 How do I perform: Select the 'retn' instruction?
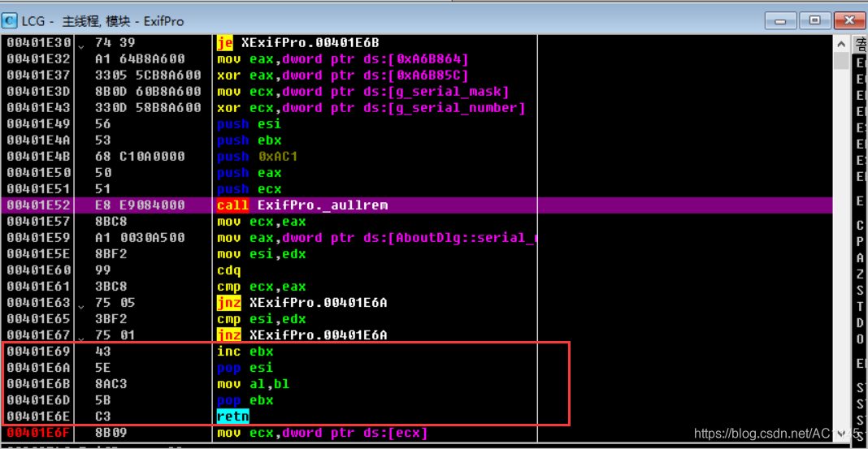coord(233,417)
